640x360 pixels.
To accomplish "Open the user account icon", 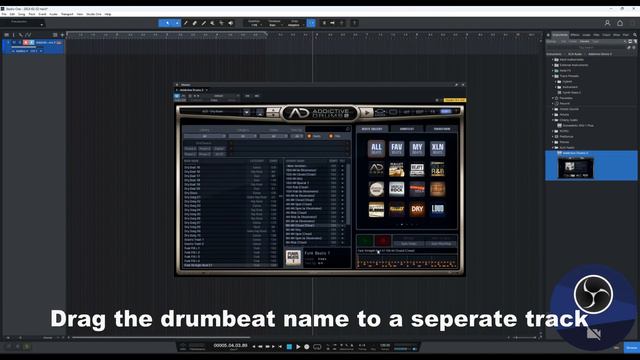I will pos(607,23).
